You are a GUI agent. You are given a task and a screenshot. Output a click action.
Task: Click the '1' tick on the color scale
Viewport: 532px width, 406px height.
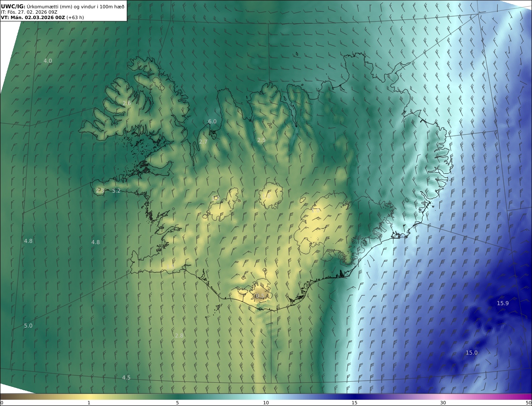click(x=89, y=403)
